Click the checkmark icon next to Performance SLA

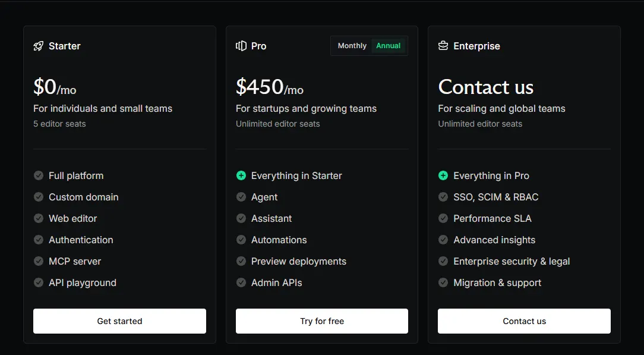pyautogui.click(x=443, y=219)
